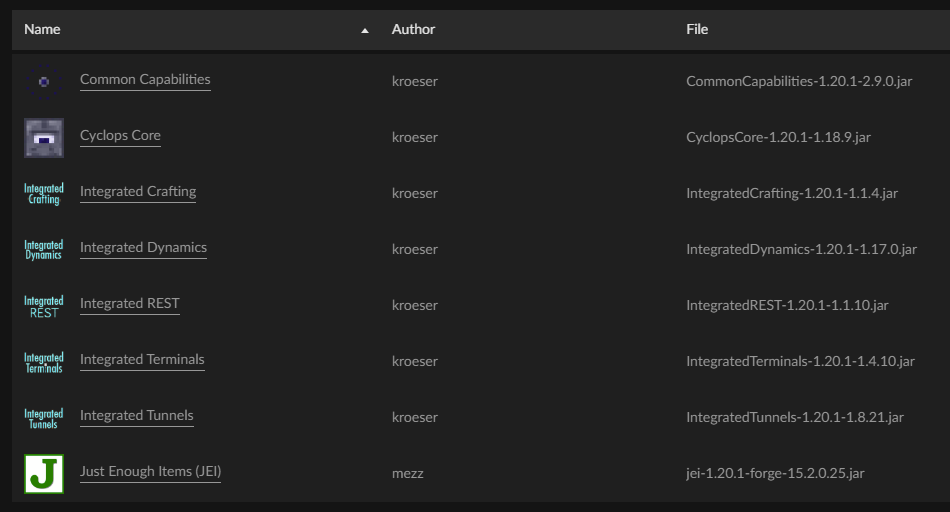Open the Integrated Crafting mod link

pyautogui.click(x=138, y=192)
